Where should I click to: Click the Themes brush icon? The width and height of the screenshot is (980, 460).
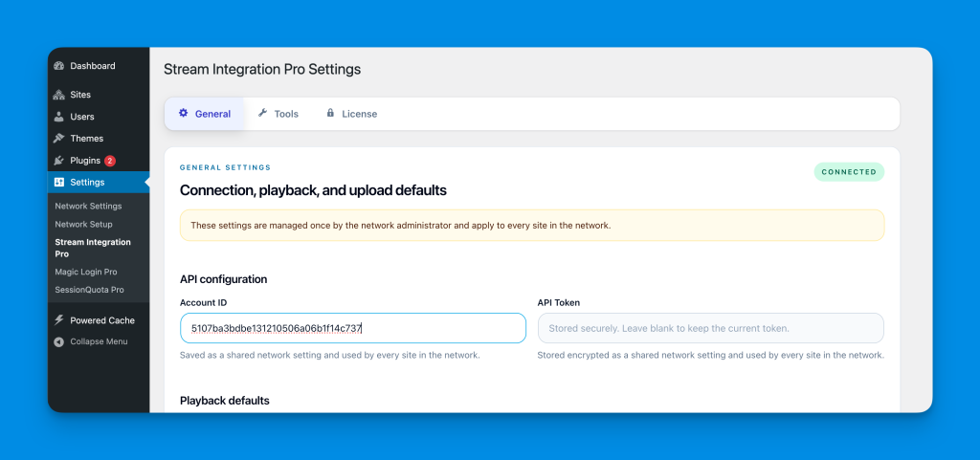(59, 139)
